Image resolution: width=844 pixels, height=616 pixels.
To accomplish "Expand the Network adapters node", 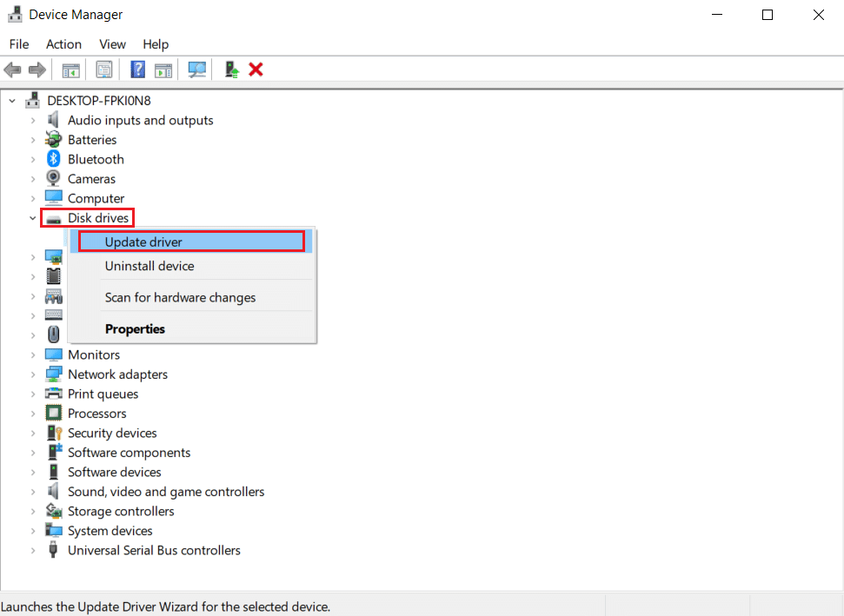I will (33, 374).
